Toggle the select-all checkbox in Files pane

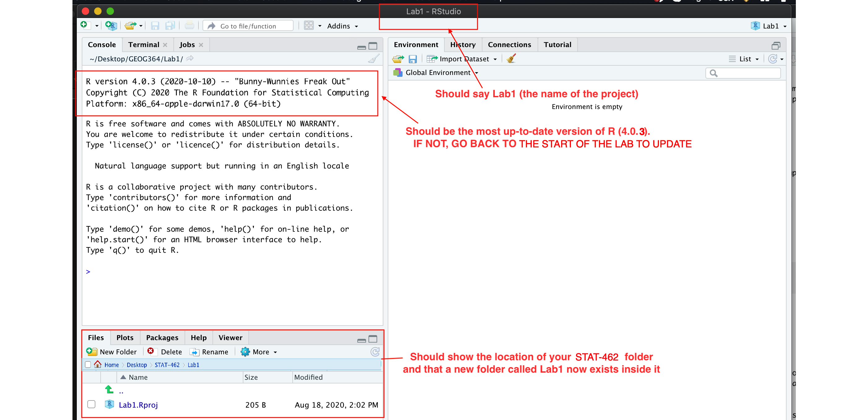pyautogui.click(x=88, y=364)
